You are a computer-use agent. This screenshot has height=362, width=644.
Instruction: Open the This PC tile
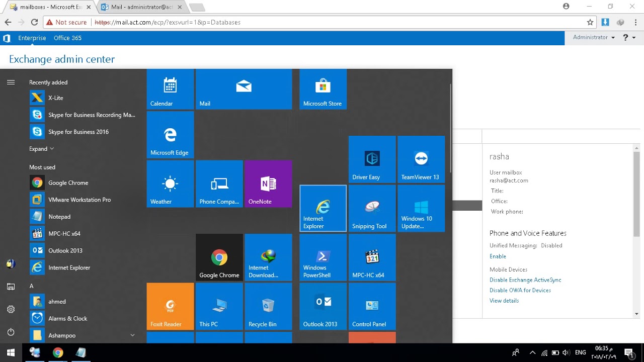pyautogui.click(x=219, y=306)
